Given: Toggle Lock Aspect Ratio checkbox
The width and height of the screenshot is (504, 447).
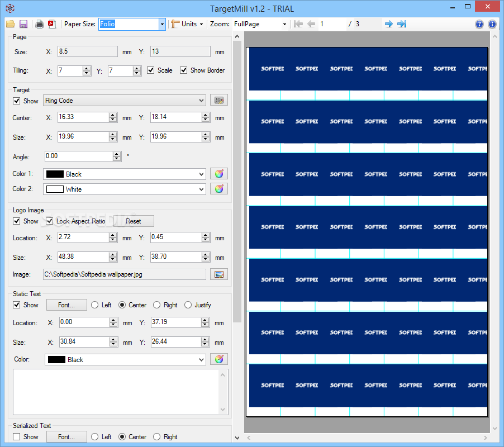Looking at the screenshot, I should point(49,221).
